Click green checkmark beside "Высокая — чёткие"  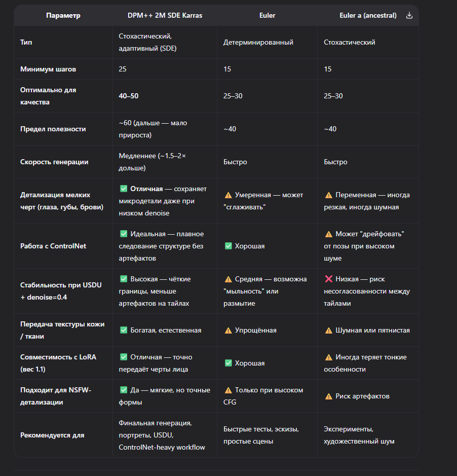coord(124,279)
